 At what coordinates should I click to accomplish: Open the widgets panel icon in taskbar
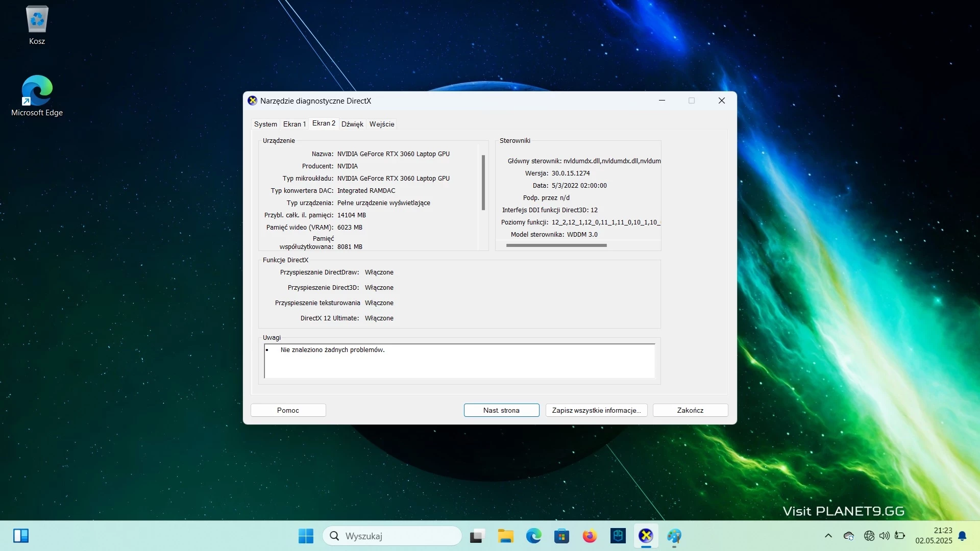click(21, 536)
